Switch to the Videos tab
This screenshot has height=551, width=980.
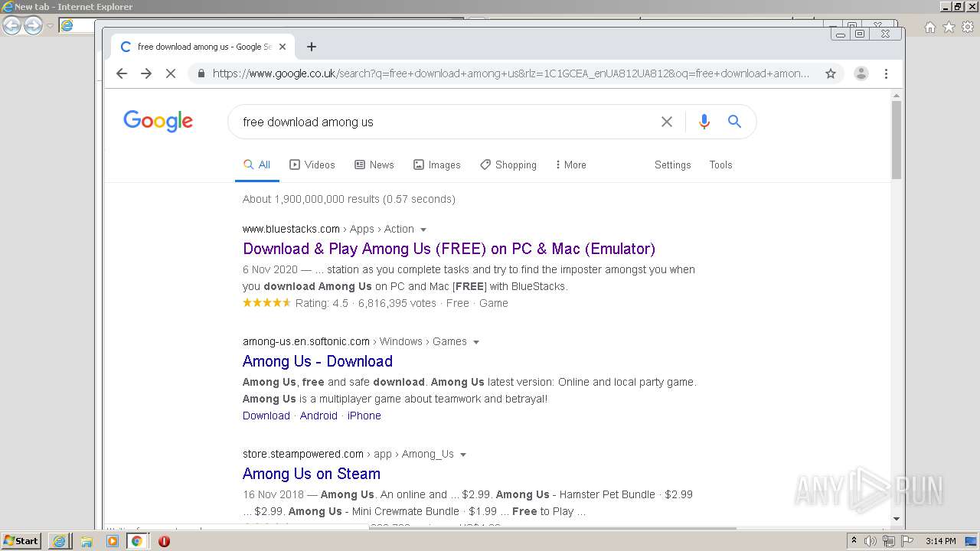312,165
